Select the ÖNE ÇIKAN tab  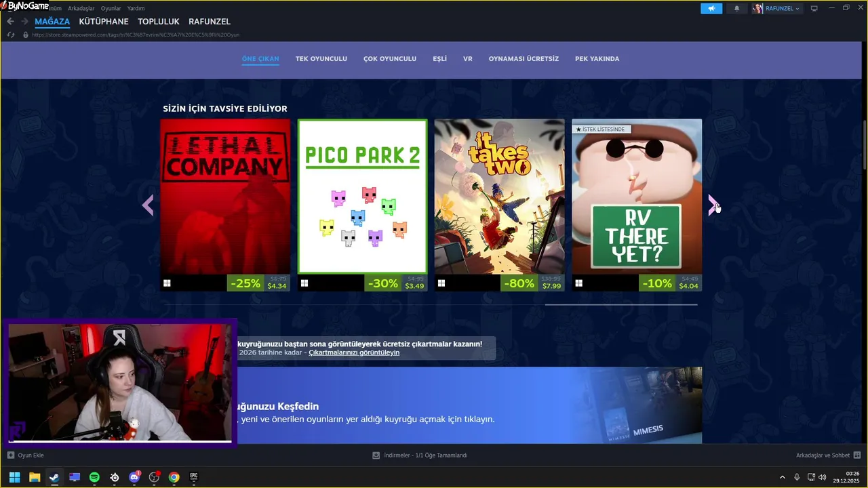pyautogui.click(x=260, y=59)
